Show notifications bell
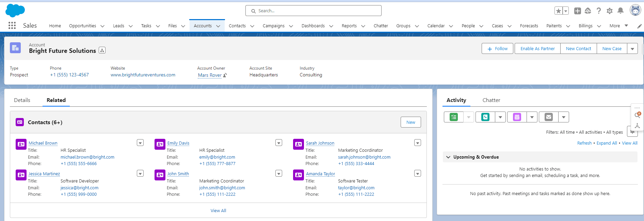This screenshot has width=644, height=221. 621,11
